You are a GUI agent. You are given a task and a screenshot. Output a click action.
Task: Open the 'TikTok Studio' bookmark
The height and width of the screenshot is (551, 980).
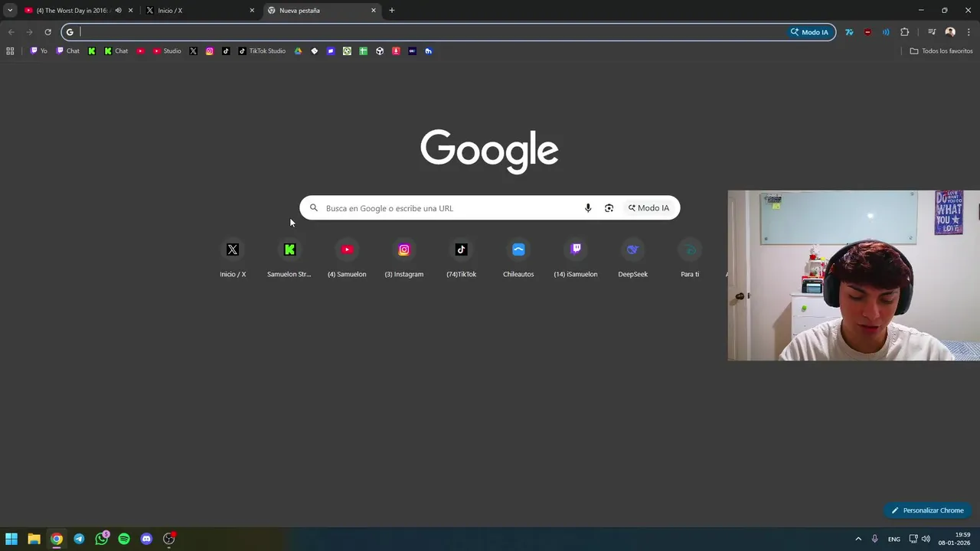coord(262,51)
